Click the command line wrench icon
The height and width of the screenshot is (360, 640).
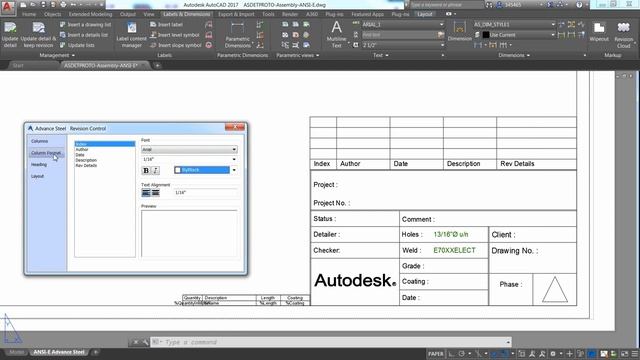pyautogui.click(x=145, y=342)
